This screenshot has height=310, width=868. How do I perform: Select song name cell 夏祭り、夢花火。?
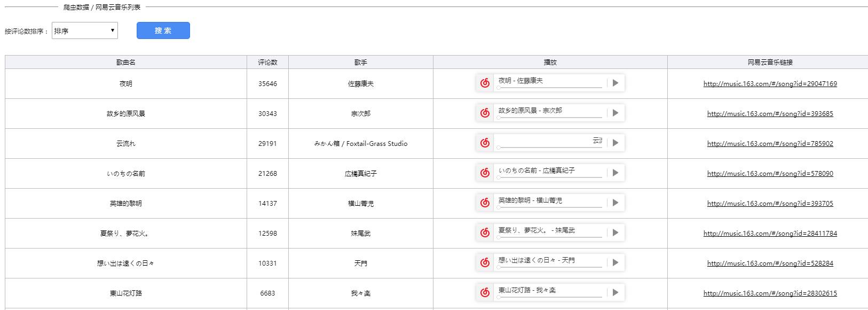(x=126, y=234)
